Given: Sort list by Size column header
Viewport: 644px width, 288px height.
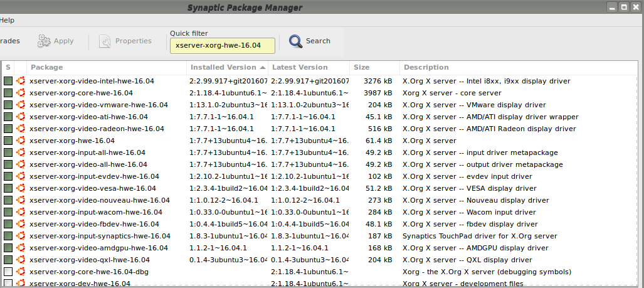Looking at the screenshot, I should [x=374, y=67].
